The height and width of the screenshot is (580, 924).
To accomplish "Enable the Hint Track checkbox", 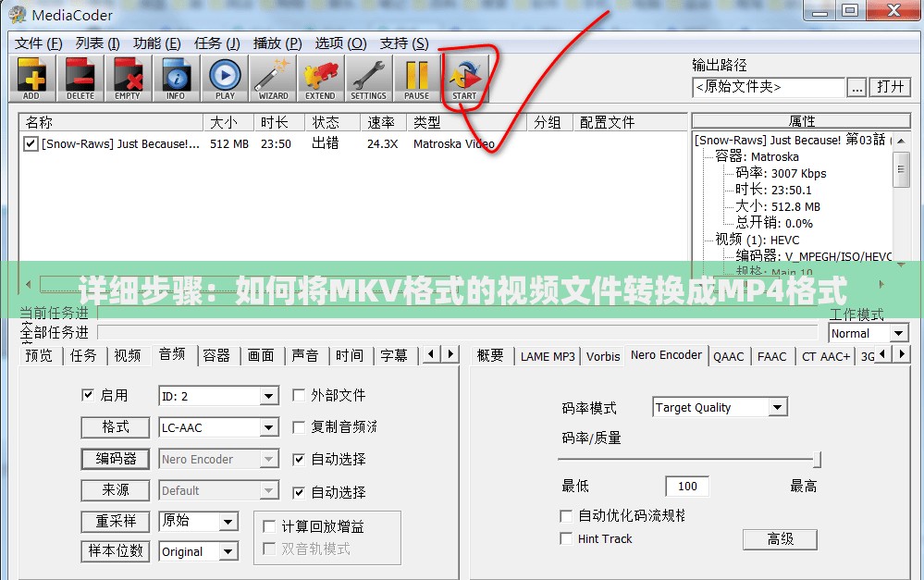I will [x=566, y=538].
